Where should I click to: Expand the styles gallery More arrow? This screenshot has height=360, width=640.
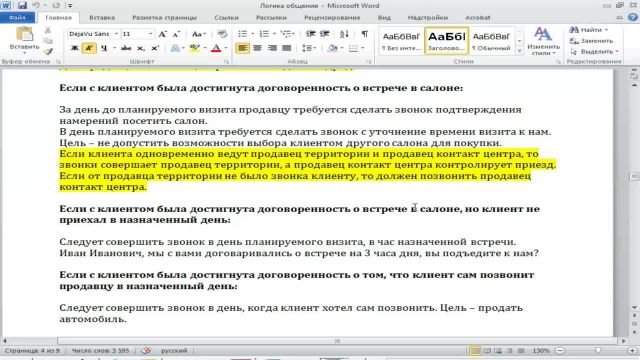519,51
